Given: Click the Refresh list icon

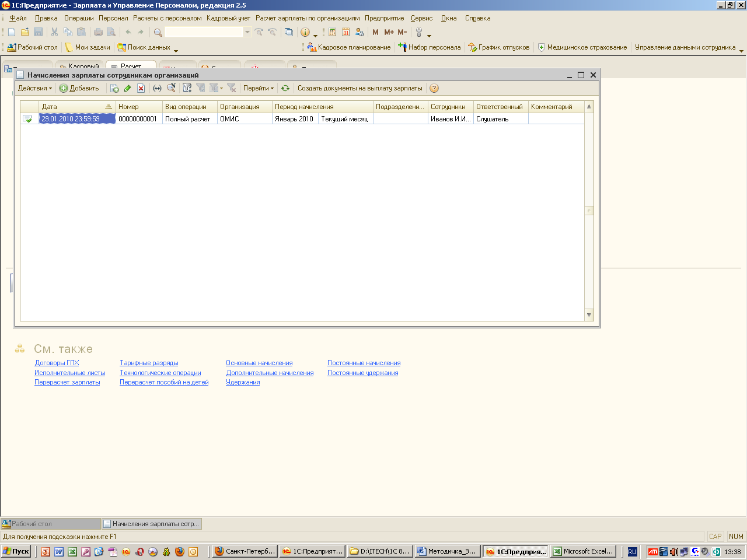Looking at the screenshot, I should [x=285, y=88].
